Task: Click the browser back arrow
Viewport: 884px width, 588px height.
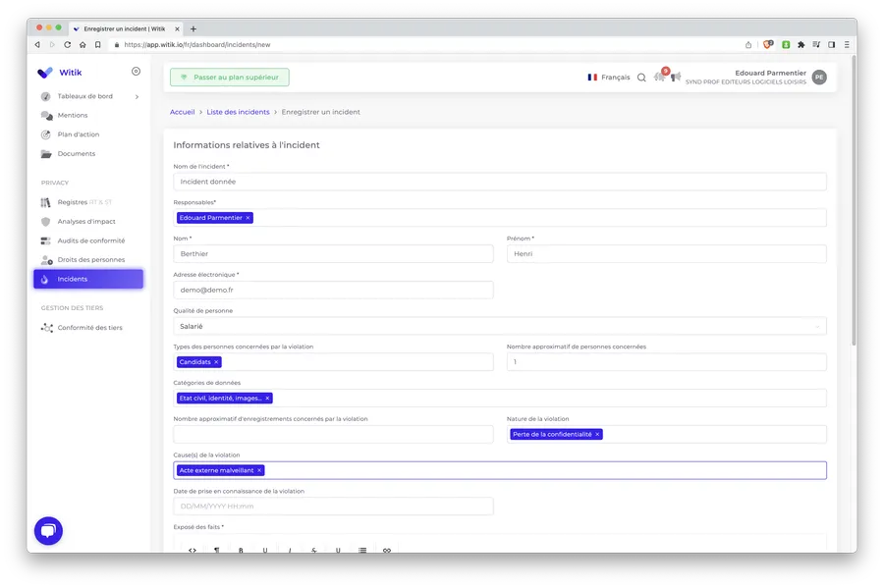Action: pos(37,44)
